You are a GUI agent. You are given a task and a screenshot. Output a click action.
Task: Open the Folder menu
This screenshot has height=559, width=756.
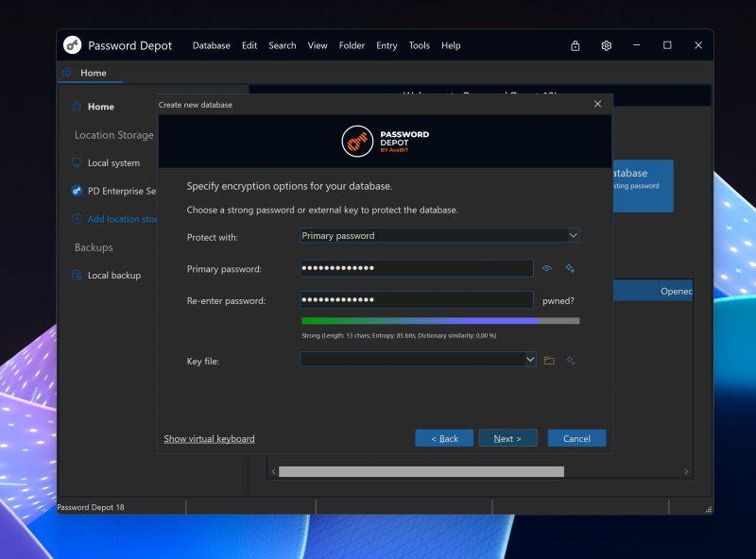(x=352, y=45)
